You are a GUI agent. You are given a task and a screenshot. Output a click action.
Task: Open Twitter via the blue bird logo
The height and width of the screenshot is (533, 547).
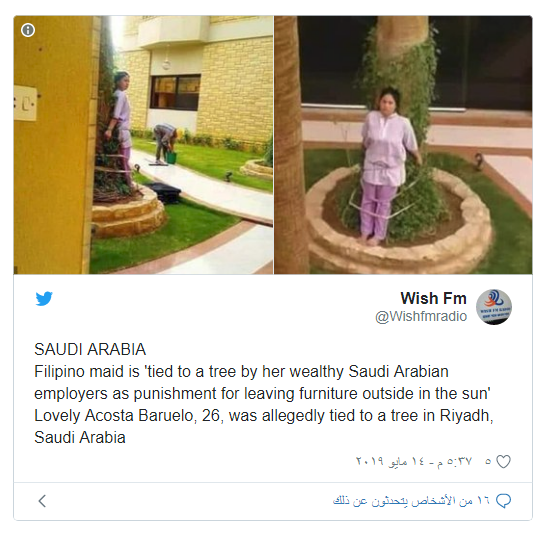tap(44, 299)
